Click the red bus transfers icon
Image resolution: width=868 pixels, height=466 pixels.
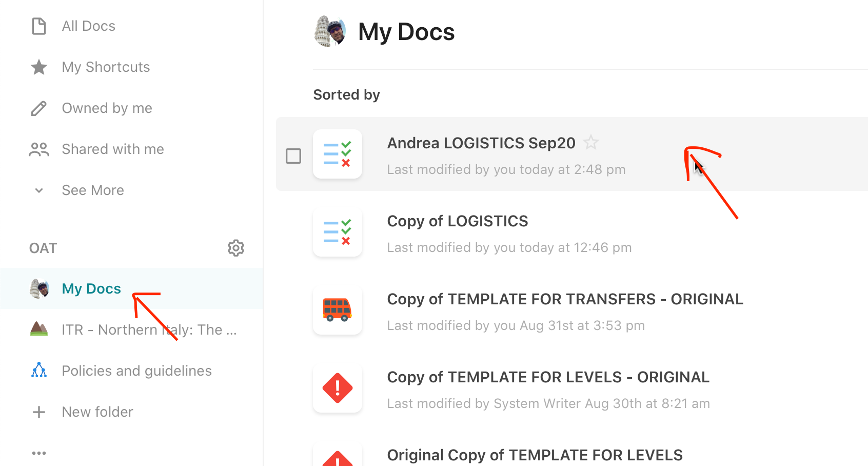338,310
